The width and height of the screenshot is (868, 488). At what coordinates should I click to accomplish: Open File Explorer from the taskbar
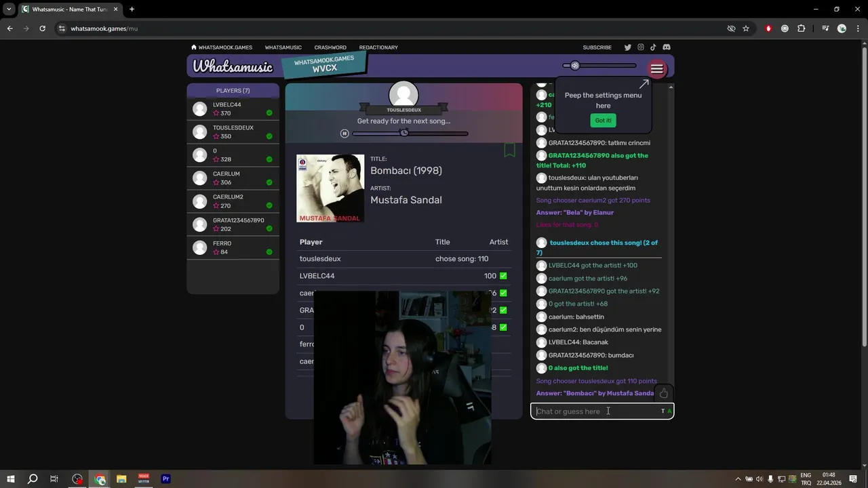121,479
